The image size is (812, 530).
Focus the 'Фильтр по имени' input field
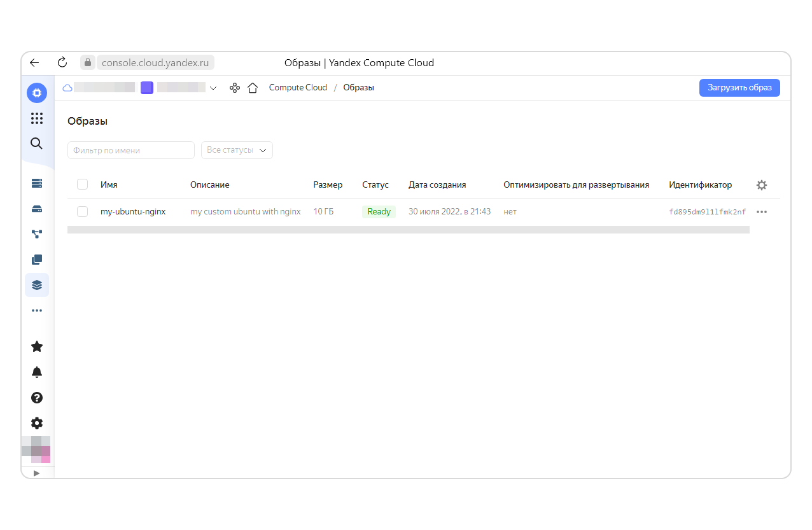point(131,150)
